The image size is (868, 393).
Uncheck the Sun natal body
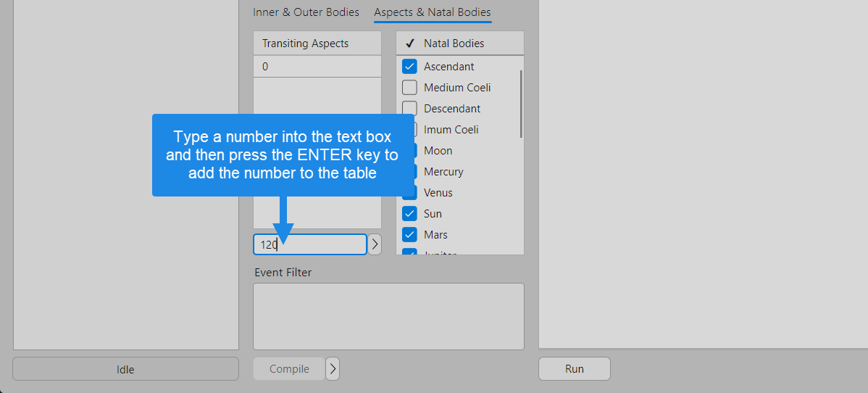pyautogui.click(x=409, y=214)
